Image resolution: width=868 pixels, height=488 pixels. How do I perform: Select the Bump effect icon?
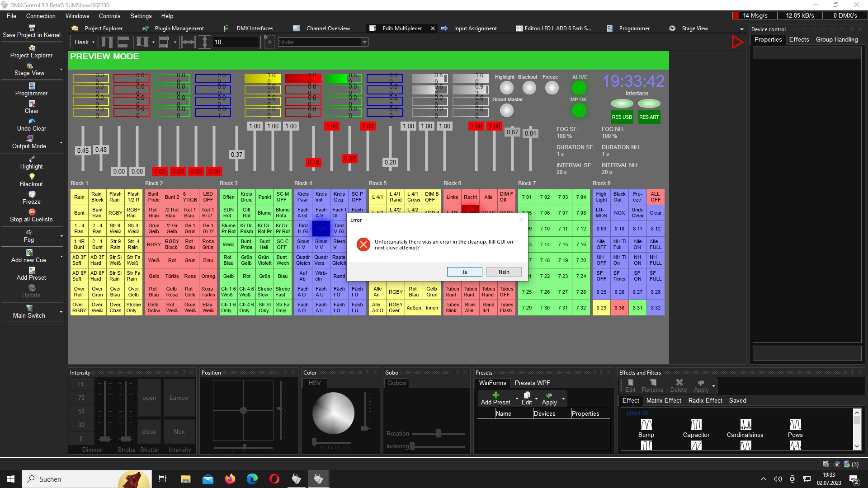(646, 424)
